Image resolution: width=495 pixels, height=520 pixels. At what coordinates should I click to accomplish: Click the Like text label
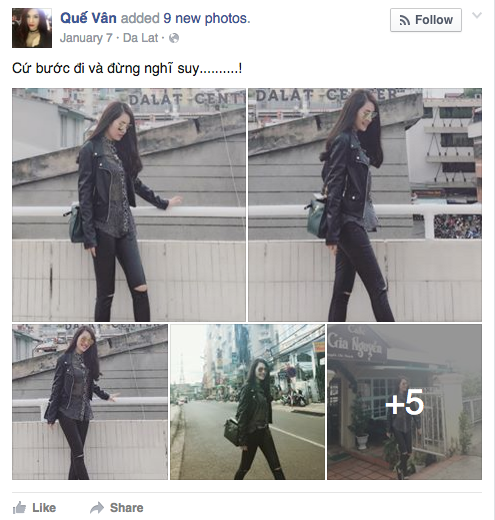pos(44,508)
